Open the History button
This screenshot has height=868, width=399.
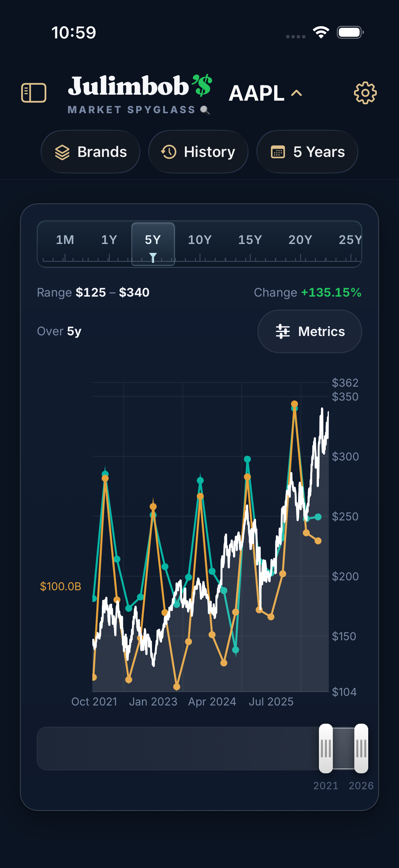tap(198, 152)
